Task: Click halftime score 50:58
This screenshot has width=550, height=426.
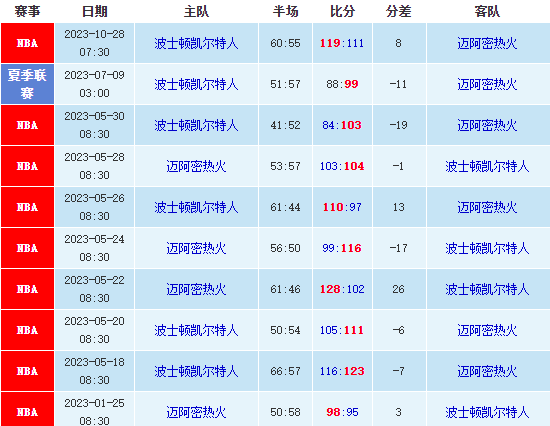Action: tap(285, 412)
